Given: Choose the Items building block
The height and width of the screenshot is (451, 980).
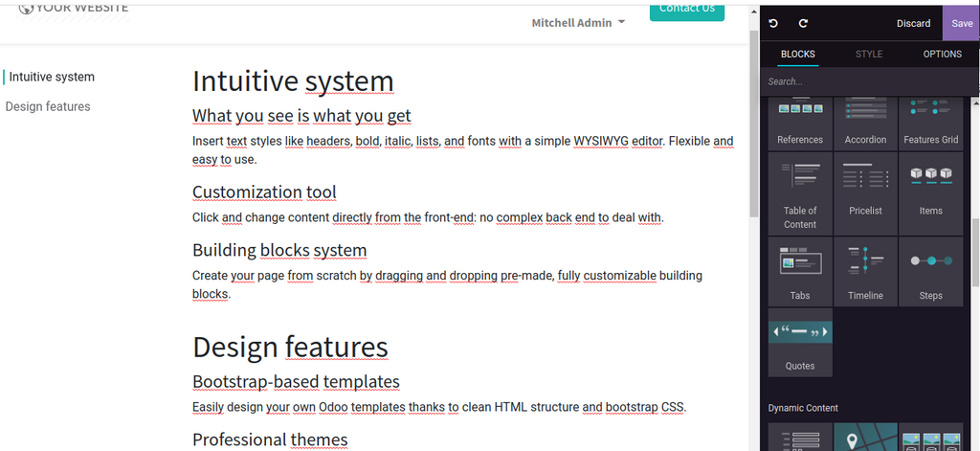Looking at the screenshot, I should tap(930, 196).
